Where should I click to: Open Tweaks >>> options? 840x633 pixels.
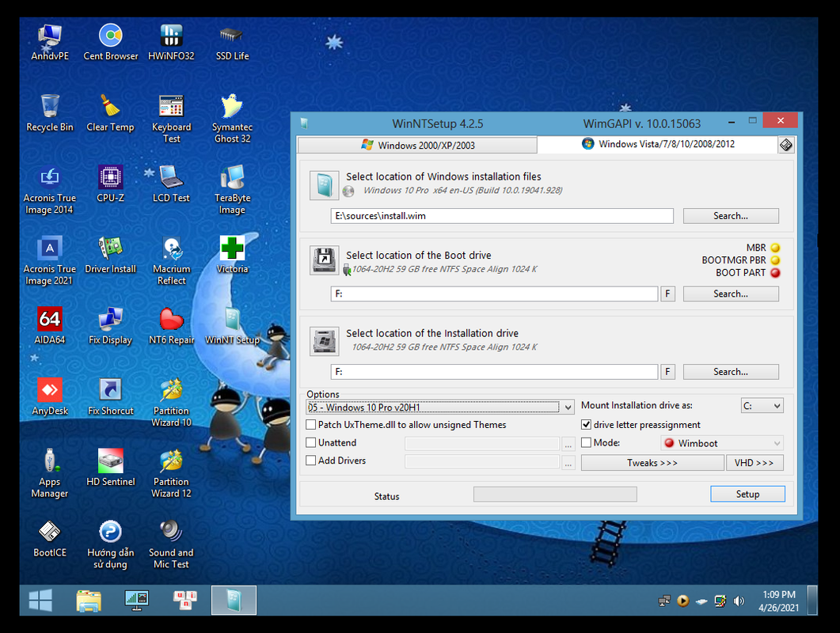[x=652, y=463]
